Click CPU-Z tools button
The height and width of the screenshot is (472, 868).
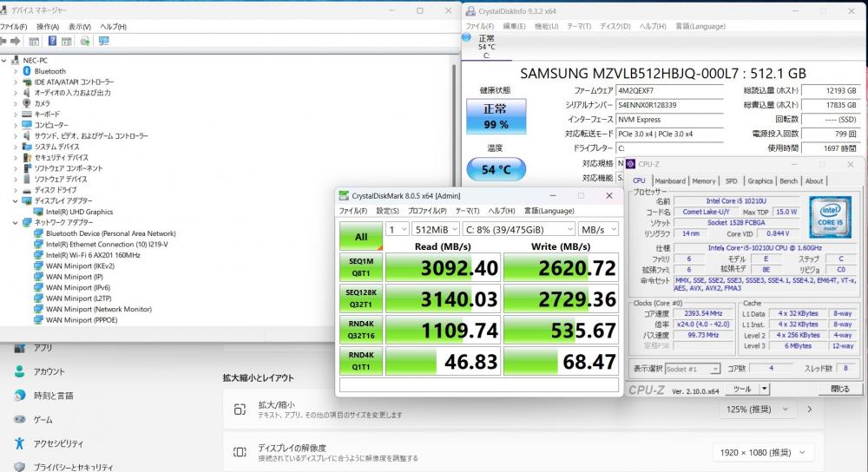(742, 389)
